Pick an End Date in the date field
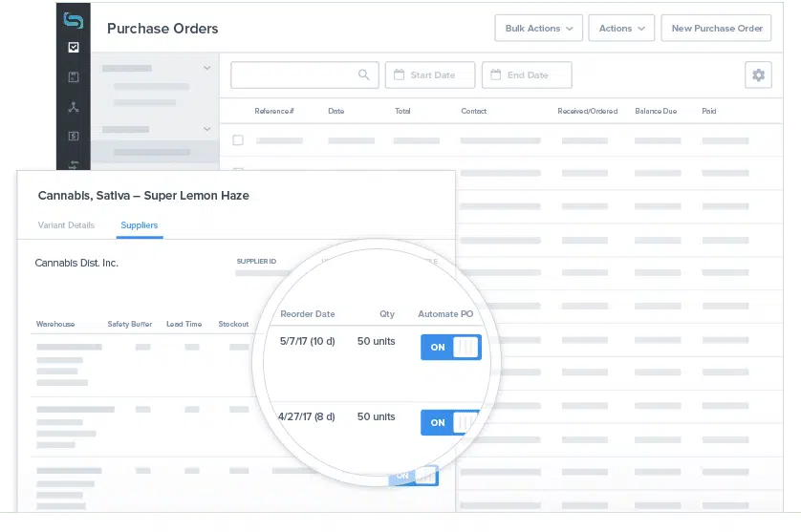This screenshot has width=801, height=532. (527, 75)
